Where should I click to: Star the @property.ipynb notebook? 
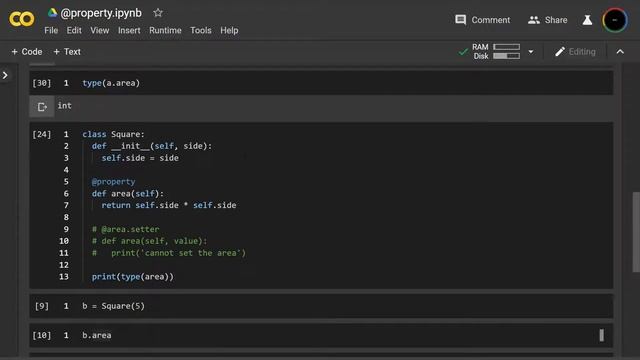(x=158, y=13)
